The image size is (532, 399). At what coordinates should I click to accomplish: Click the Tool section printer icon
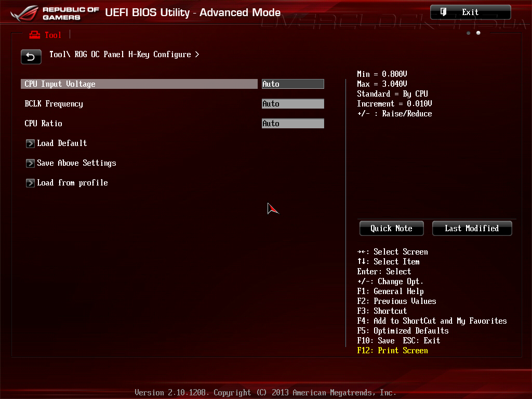[35, 35]
